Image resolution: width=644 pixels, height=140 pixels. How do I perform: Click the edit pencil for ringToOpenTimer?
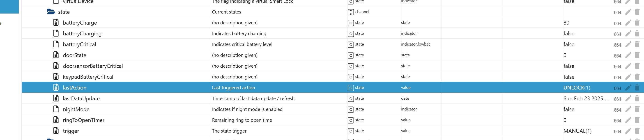[628, 120]
